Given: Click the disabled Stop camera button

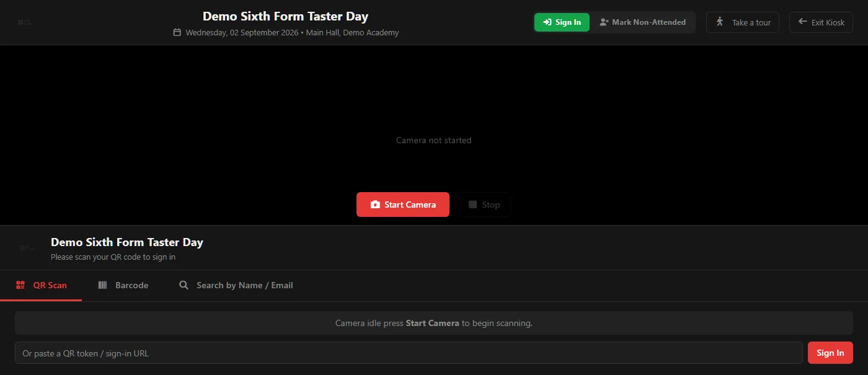Looking at the screenshot, I should (x=484, y=205).
